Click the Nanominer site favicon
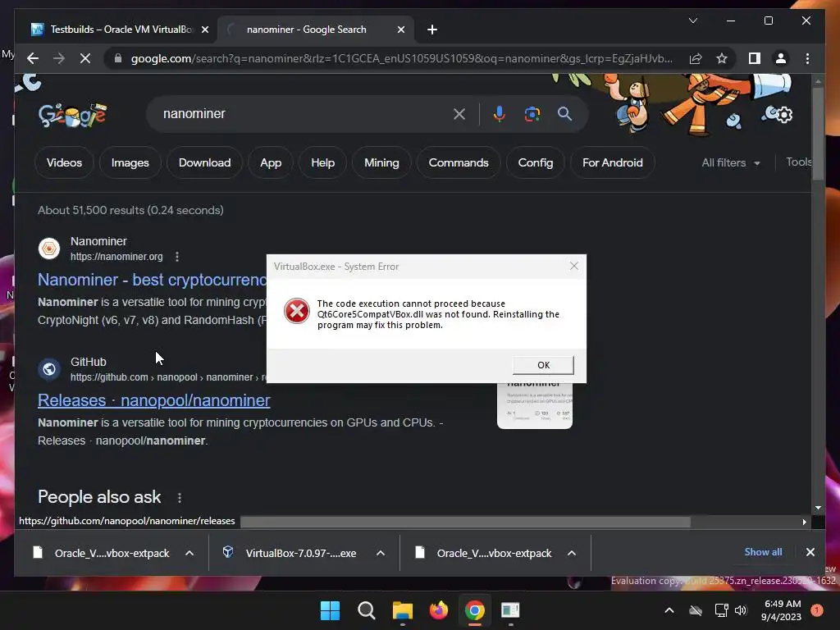Image resolution: width=840 pixels, height=630 pixels. tap(49, 249)
